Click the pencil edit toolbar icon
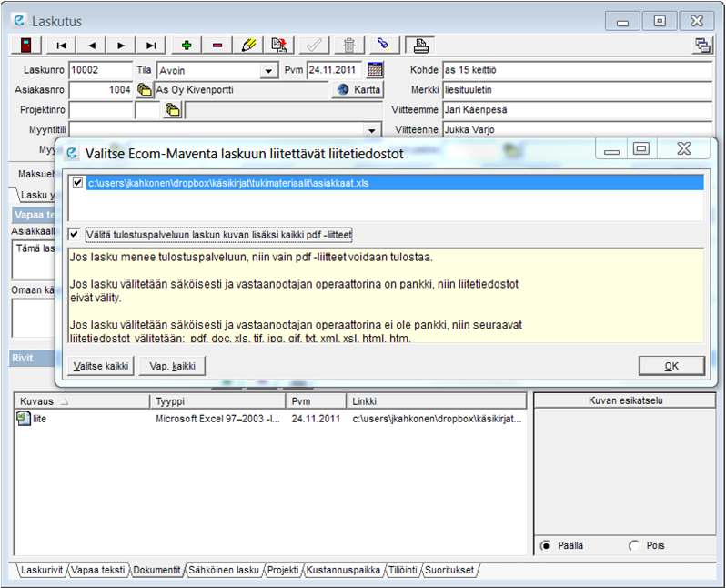 (248, 46)
